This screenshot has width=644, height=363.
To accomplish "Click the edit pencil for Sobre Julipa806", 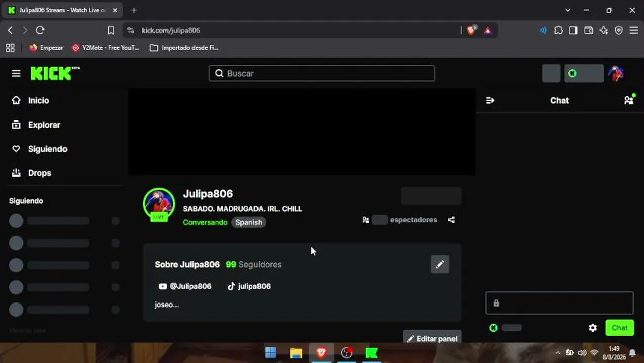I will [440, 264].
